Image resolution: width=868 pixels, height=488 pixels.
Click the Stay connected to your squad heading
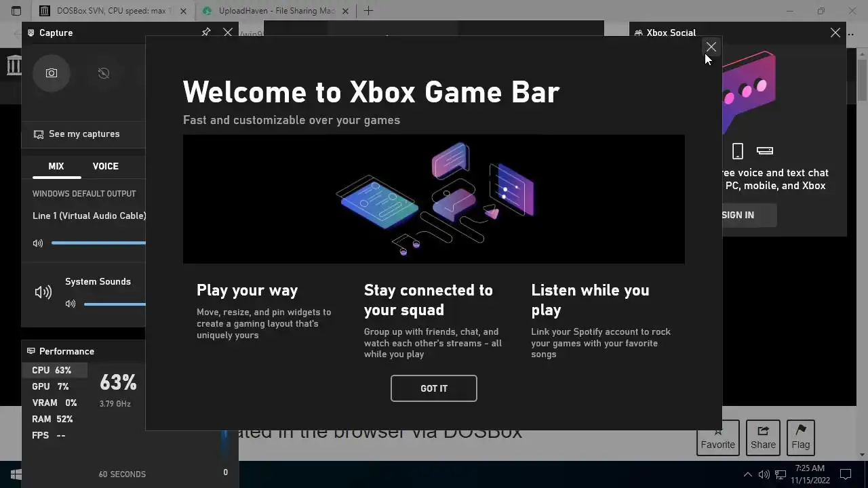[x=429, y=300]
